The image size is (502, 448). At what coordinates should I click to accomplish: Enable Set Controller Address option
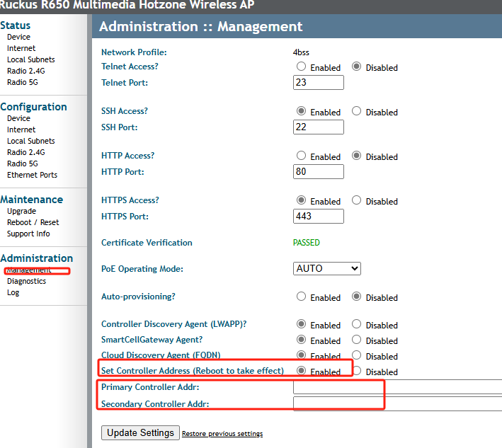(x=301, y=371)
